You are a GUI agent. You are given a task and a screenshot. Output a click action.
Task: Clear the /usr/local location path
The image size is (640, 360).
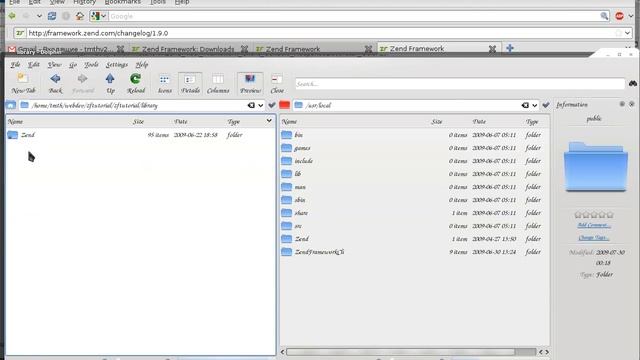(525, 105)
